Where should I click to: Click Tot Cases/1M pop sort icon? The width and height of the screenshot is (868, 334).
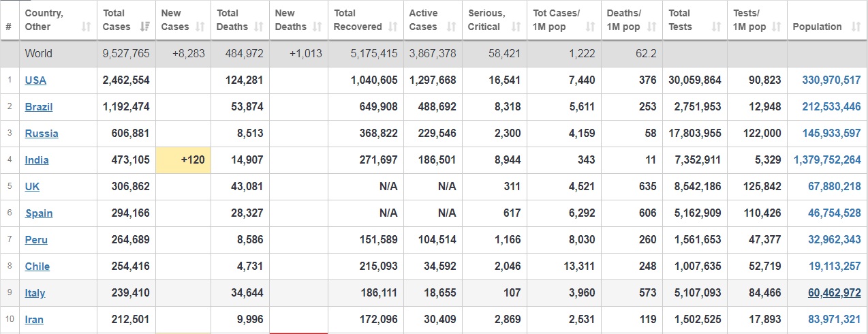pyautogui.click(x=591, y=27)
